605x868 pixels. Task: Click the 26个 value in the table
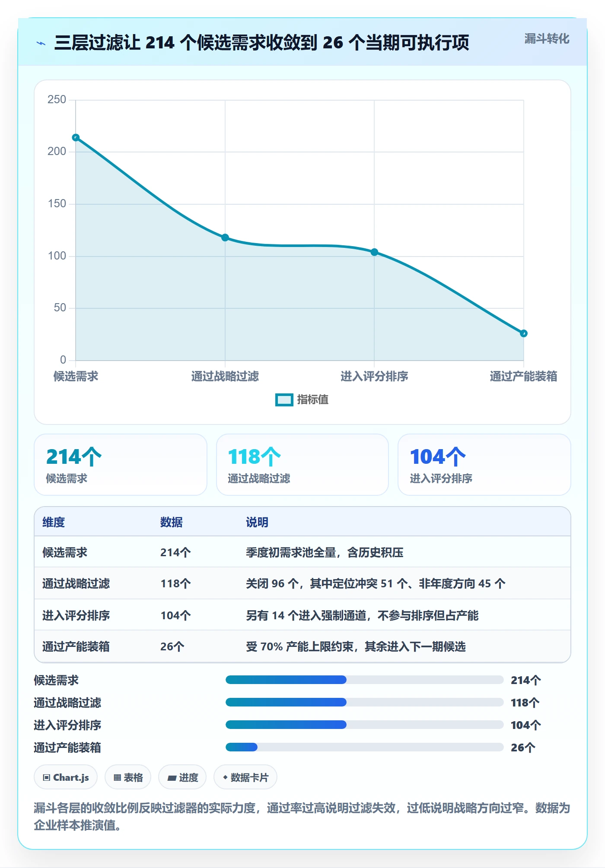click(x=172, y=646)
